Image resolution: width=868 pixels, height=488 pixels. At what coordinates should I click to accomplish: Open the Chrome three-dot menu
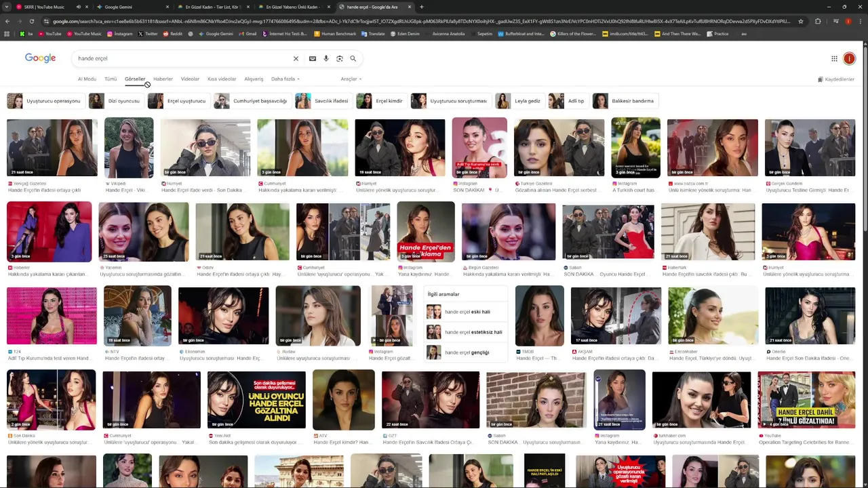tap(859, 21)
